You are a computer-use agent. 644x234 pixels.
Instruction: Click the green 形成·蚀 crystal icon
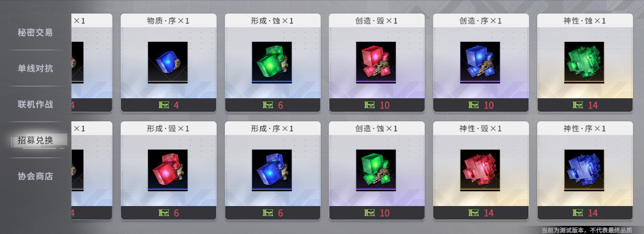point(272,62)
